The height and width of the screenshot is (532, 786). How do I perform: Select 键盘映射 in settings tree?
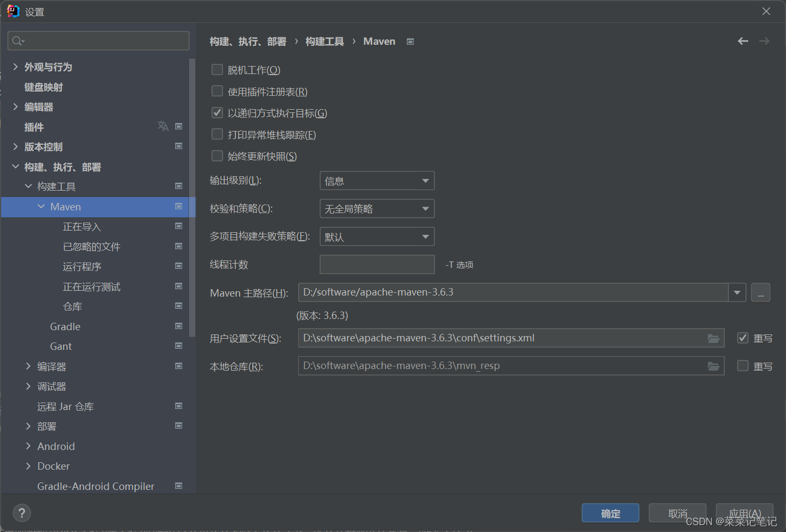[x=44, y=87]
